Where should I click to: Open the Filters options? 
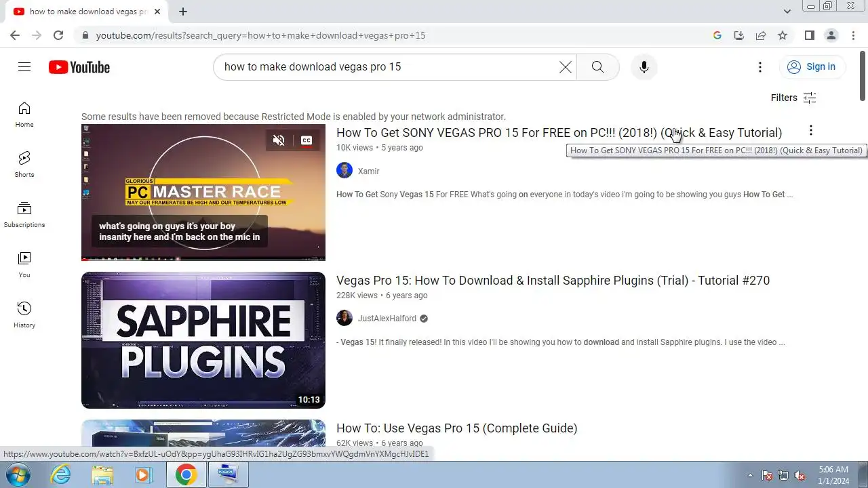[x=793, y=98]
